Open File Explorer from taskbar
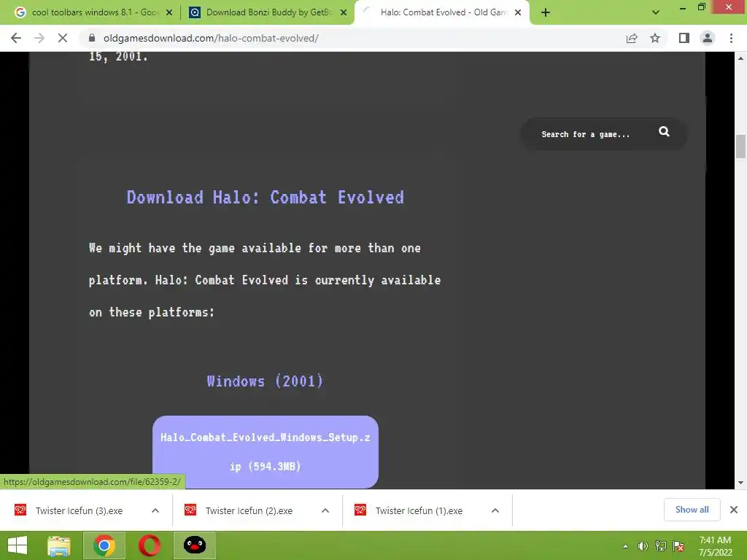This screenshot has width=747, height=560. pos(59,545)
